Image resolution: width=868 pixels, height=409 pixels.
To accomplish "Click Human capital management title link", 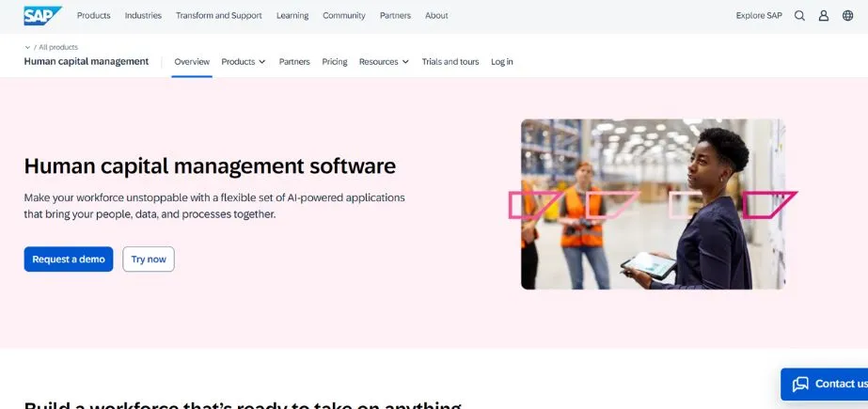I will pos(87,61).
